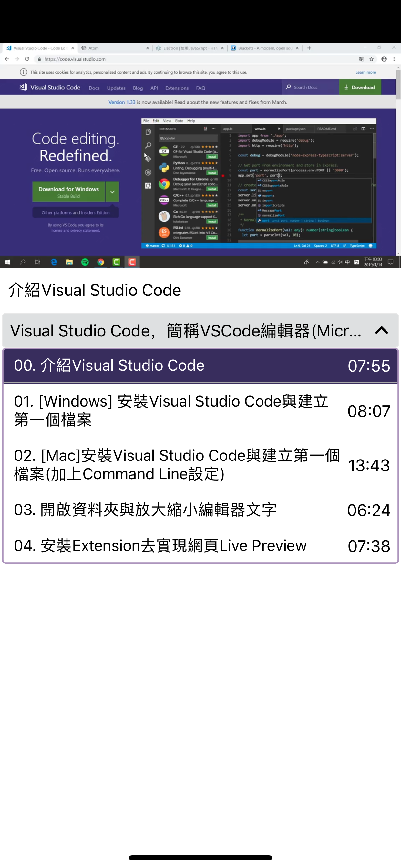Click the code.visualstudio.com address bar
Screen dimensions: 401x868
(195, 59)
